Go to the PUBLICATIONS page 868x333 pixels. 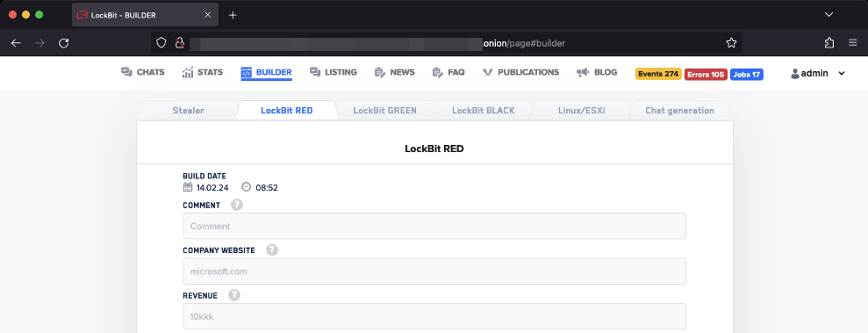520,72
